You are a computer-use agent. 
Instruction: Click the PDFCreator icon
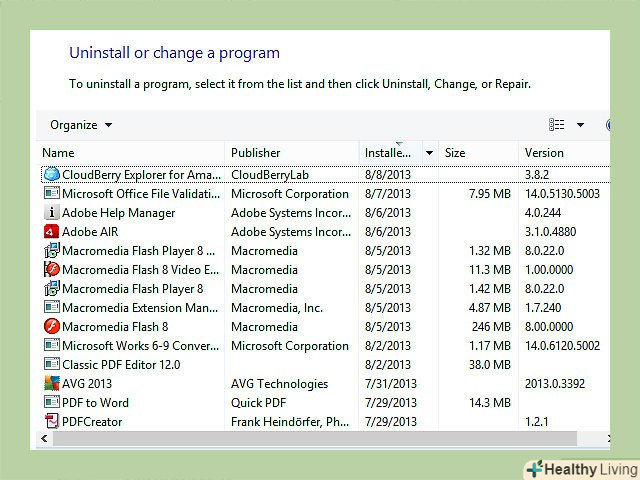(51, 421)
